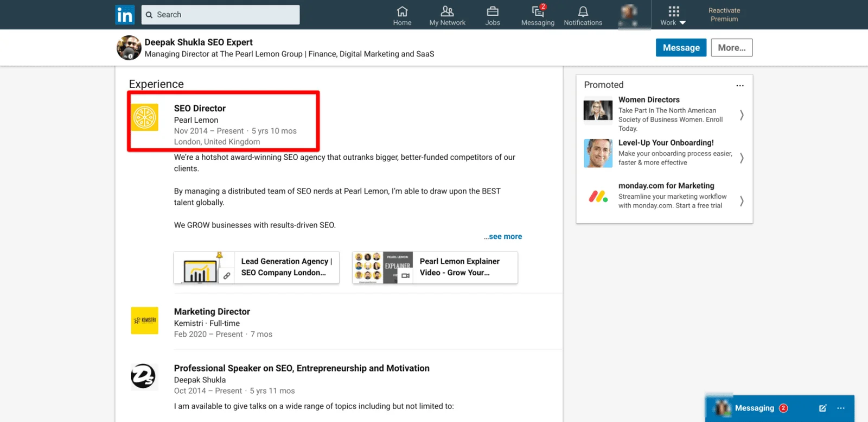Open the Jobs briefcase icon
Viewport: 868px width, 422px height.
click(x=493, y=16)
